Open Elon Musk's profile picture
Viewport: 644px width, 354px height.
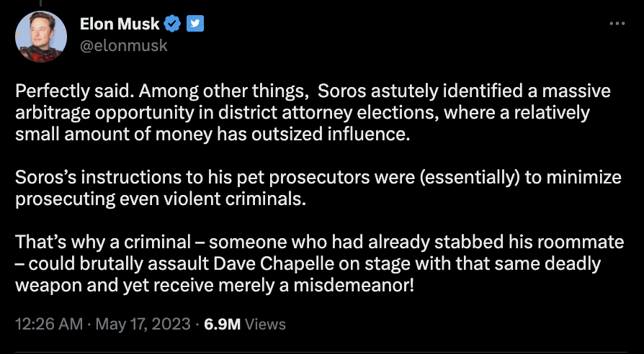[x=42, y=35]
